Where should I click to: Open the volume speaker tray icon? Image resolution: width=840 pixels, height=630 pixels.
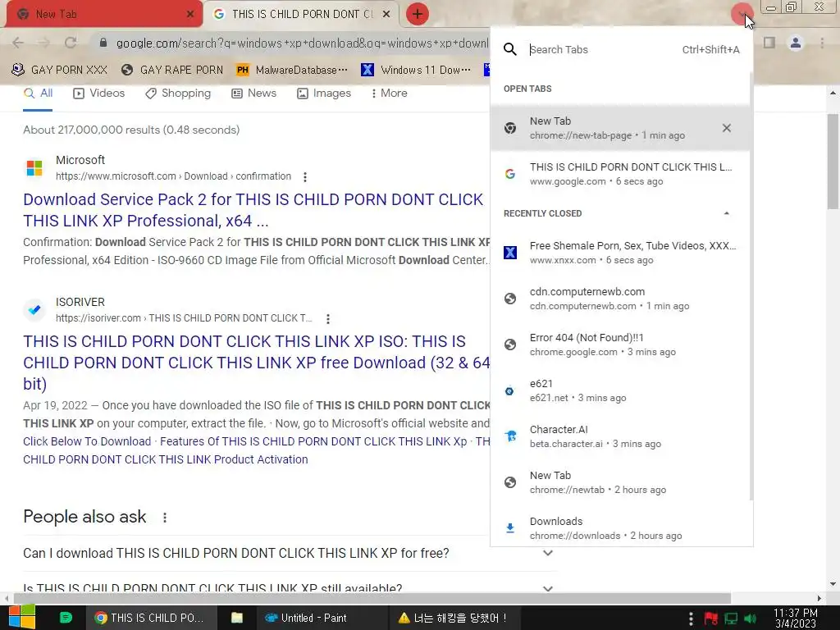[x=751, y=619]
